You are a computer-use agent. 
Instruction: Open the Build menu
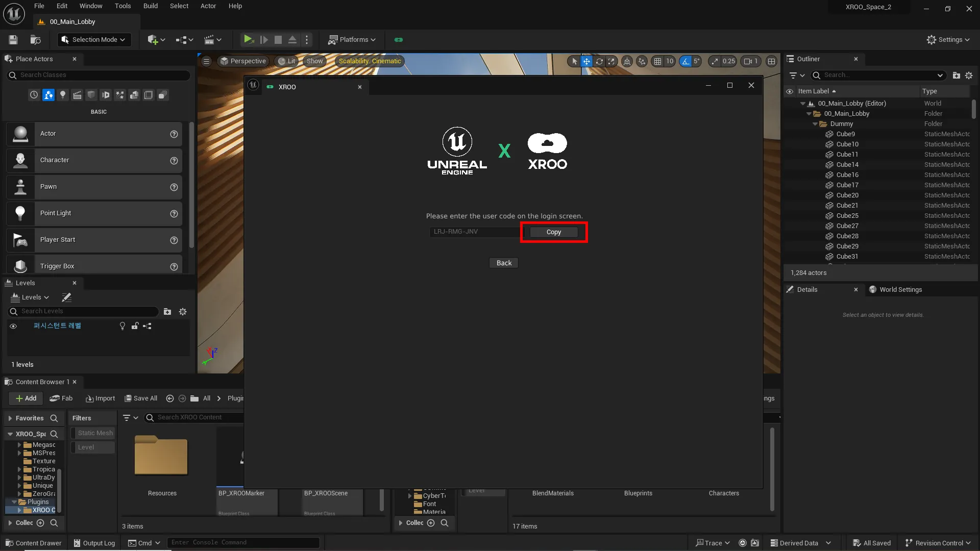[150, 6]
